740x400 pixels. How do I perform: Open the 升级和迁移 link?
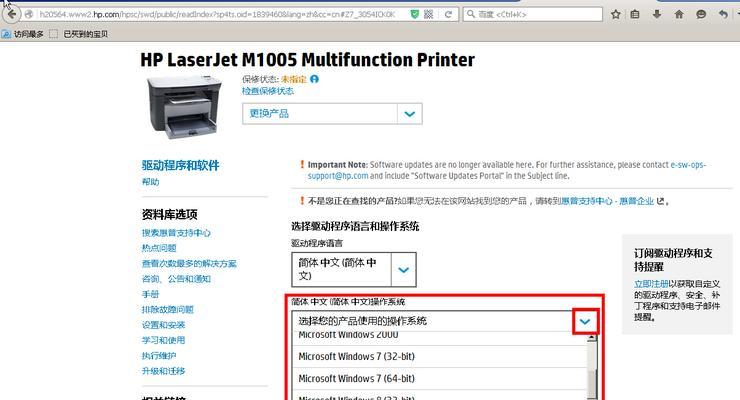[x=163, y=371]
